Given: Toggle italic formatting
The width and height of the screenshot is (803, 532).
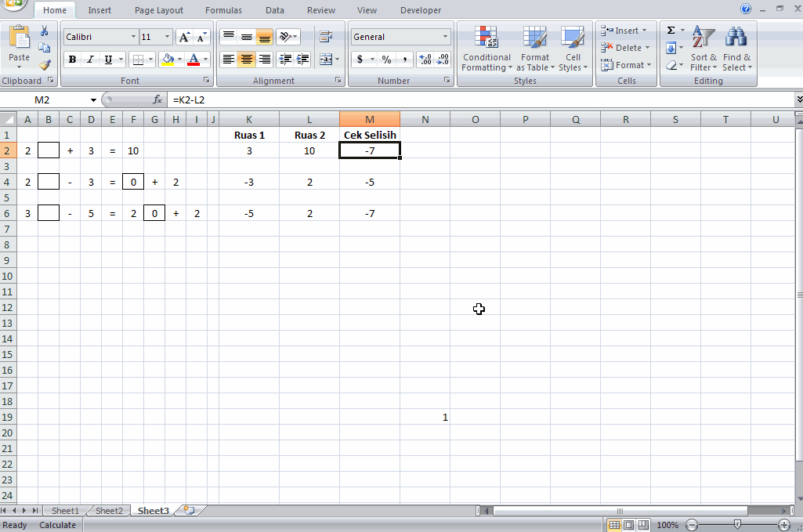Looking at the screenshot, I should 88,59.
